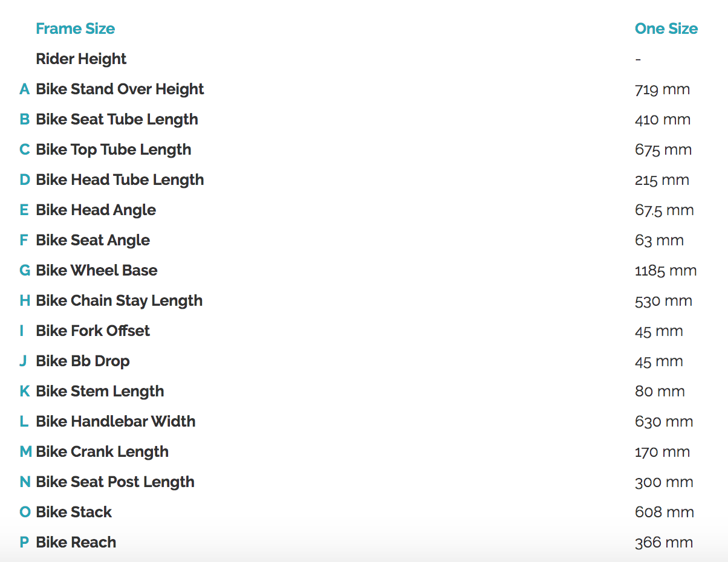Select the 80 mm stem length value
This screenshot has width=728, height=562.
point(659,392)
